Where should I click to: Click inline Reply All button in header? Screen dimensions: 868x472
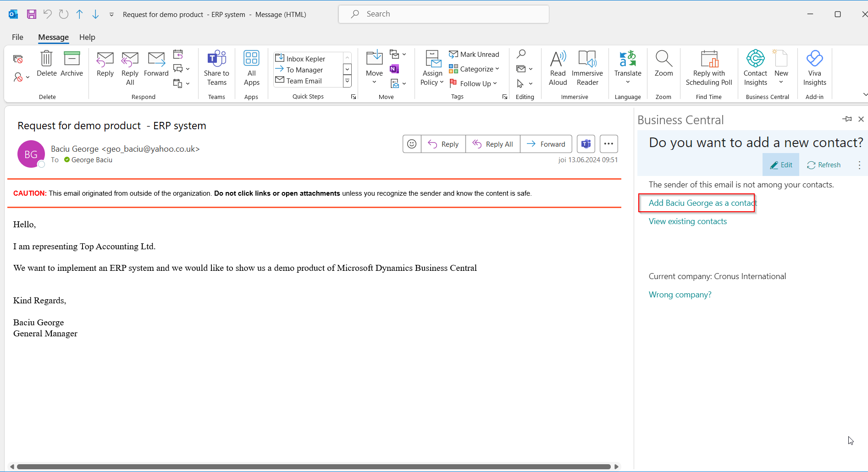pyautogui.click(x=492, y=144)
